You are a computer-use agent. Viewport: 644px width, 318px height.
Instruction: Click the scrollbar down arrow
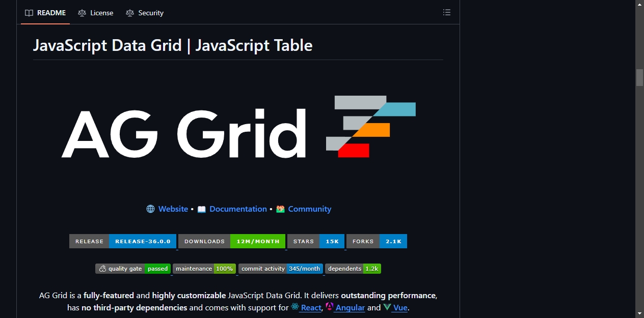click(x=639, y=313)
